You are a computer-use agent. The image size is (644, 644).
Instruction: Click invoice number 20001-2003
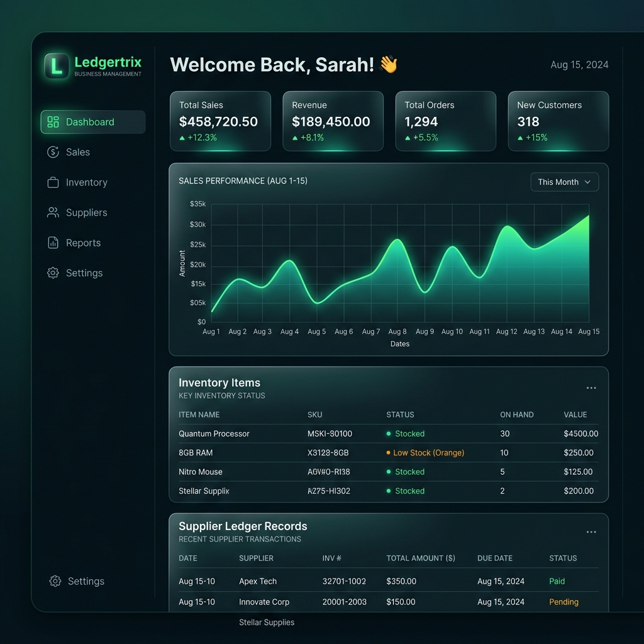[x=344, y=602]
